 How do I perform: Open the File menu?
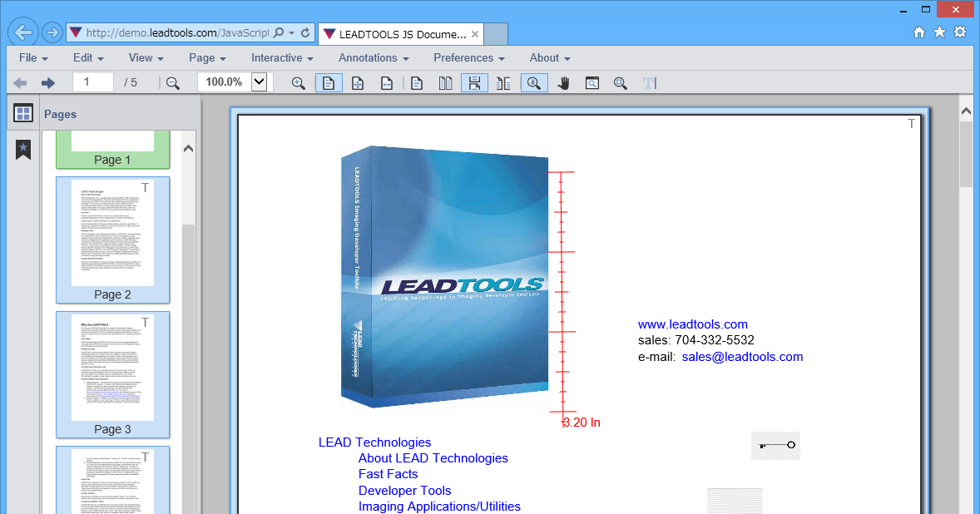32,58
